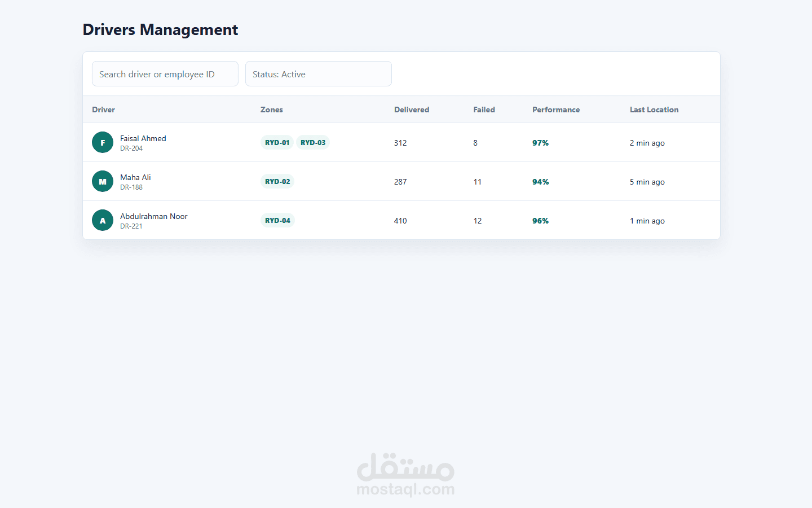Open driver name Abdulrahman Noor
The image size is (812, 508).
pyautogui.click(x=154, y=216)
